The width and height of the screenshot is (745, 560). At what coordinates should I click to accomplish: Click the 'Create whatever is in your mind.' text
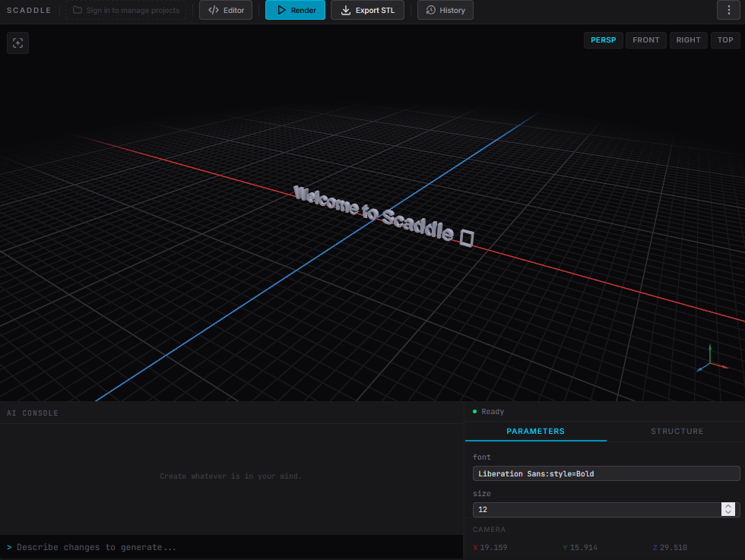point(230,476)
